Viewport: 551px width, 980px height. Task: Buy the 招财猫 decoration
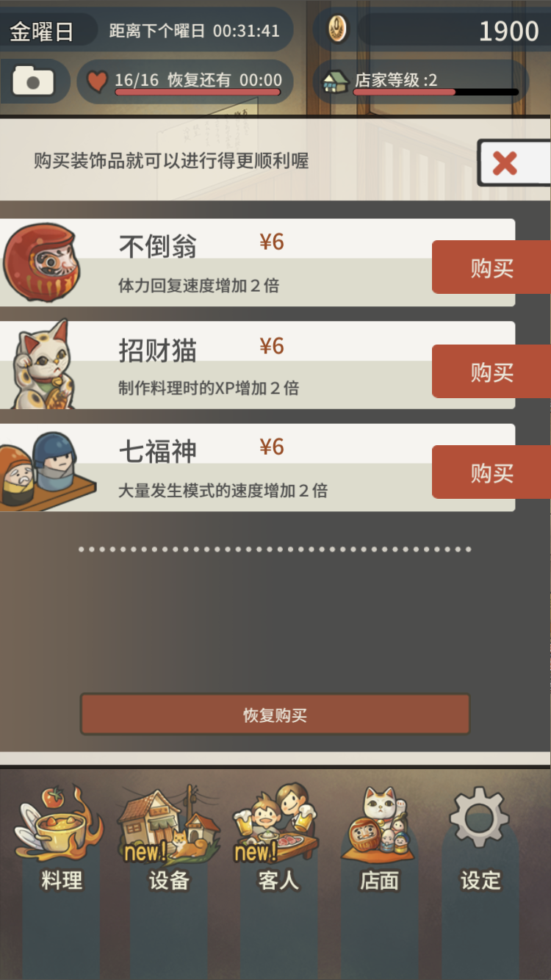[x=491, y=372]
